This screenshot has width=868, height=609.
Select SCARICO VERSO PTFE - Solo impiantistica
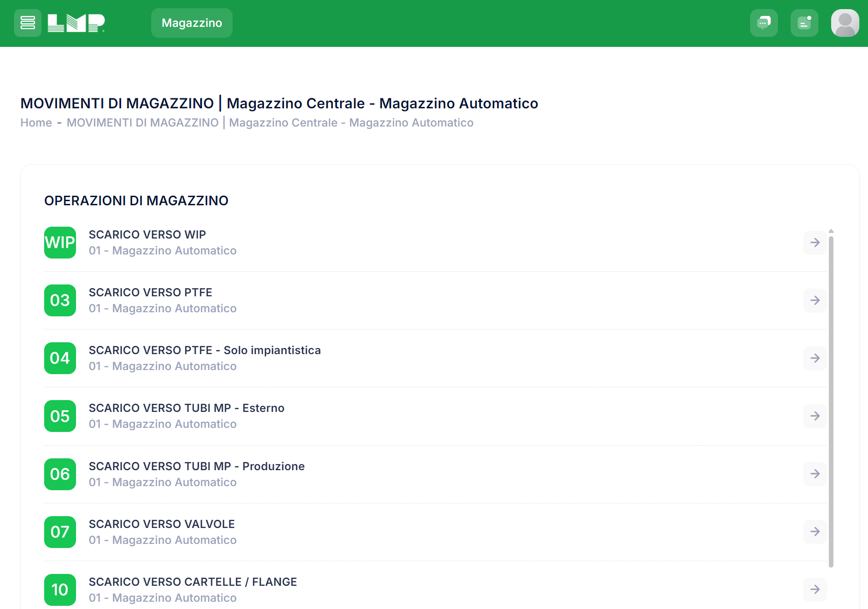(205, 350)
